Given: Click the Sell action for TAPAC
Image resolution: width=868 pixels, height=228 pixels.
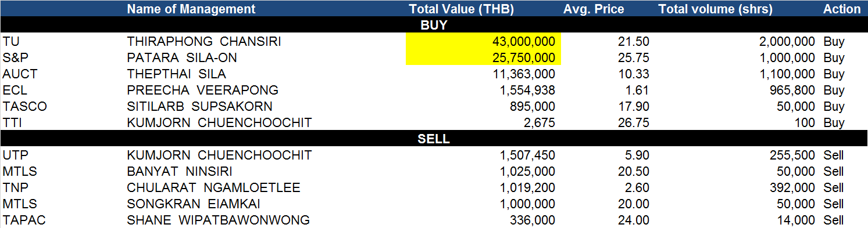Looking at the screenshot, I should [833, 220].
